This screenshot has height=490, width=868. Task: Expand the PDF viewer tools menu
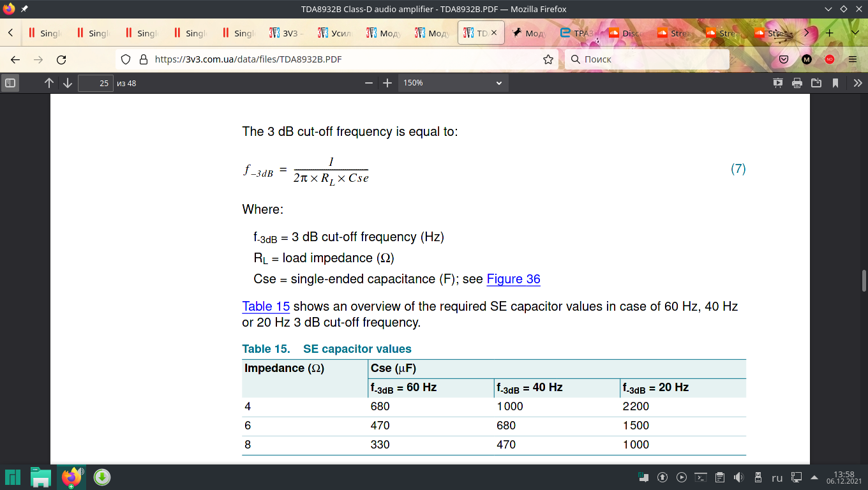(x=857, y=83)
